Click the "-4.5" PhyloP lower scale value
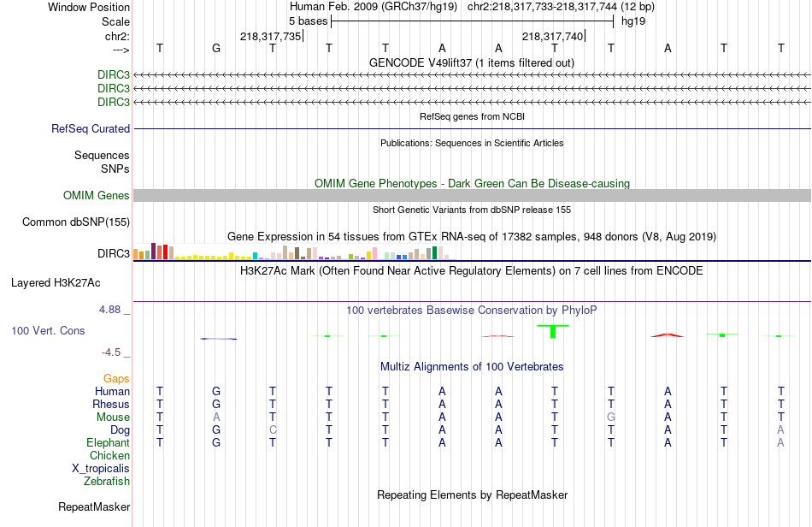 pyautogui.click(x=111, y=352)
